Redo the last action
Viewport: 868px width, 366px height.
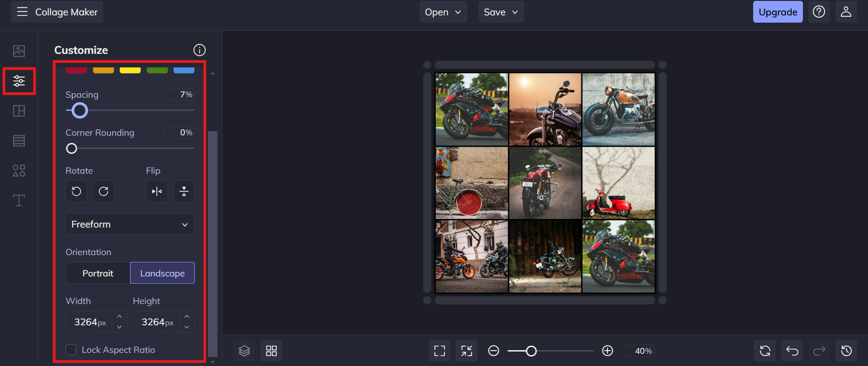[819, 351]
